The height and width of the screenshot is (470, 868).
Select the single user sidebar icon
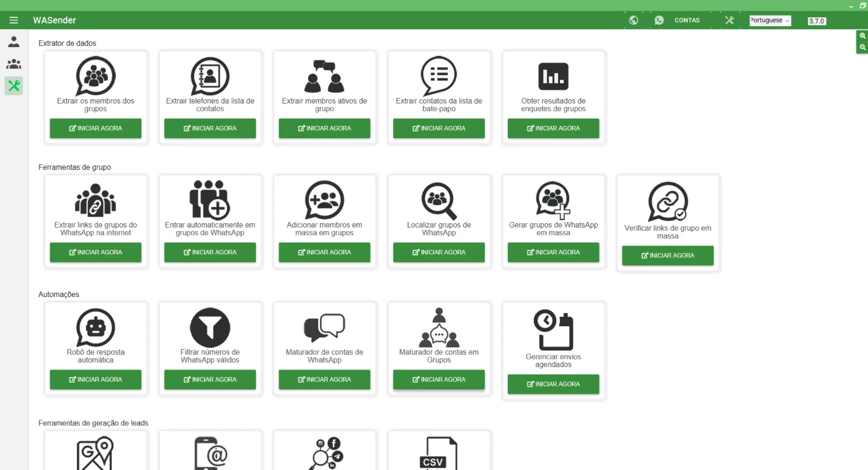(x=14, y=42)
